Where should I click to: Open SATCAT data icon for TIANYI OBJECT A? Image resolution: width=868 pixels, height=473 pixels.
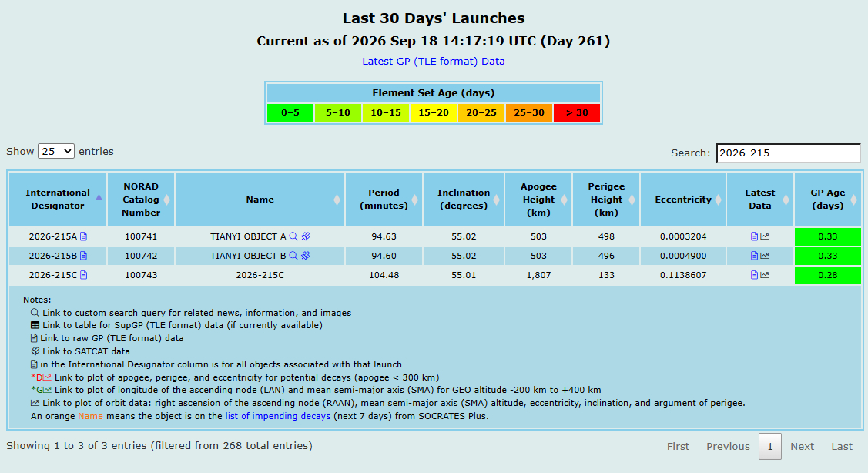coord(306,236)
